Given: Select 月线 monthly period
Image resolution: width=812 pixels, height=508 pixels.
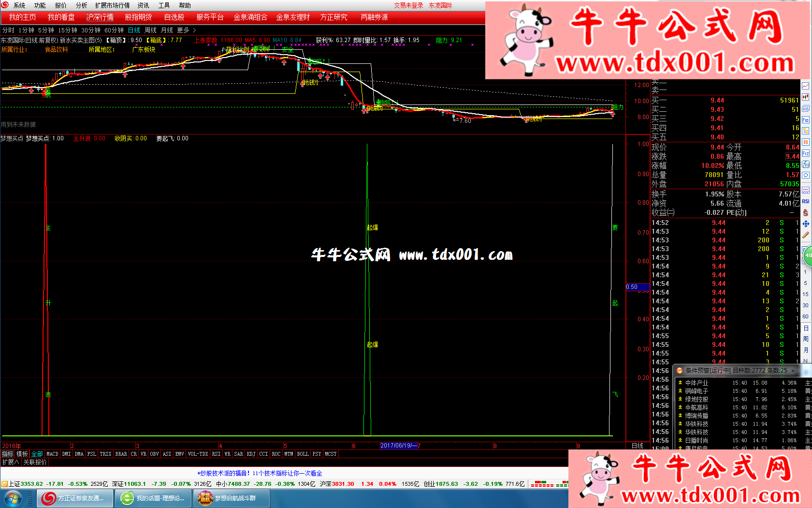Looking at the screenshot, I should pyautogui.click(x=167, y=30).
